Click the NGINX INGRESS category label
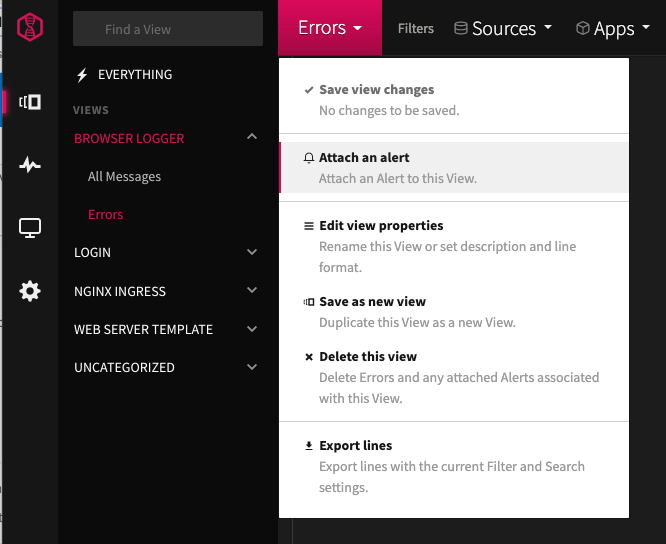 point(120,291)
